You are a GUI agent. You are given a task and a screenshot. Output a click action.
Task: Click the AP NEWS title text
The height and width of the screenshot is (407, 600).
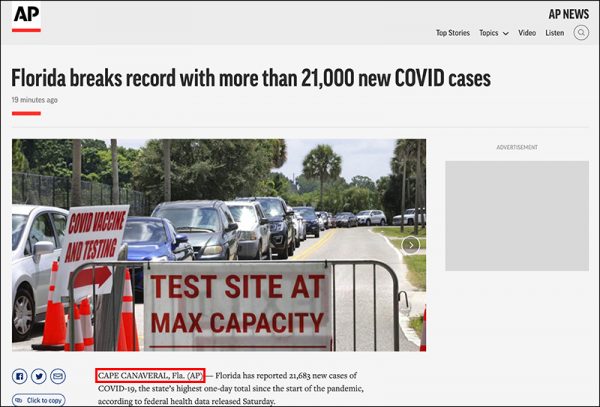pos(568,14)
